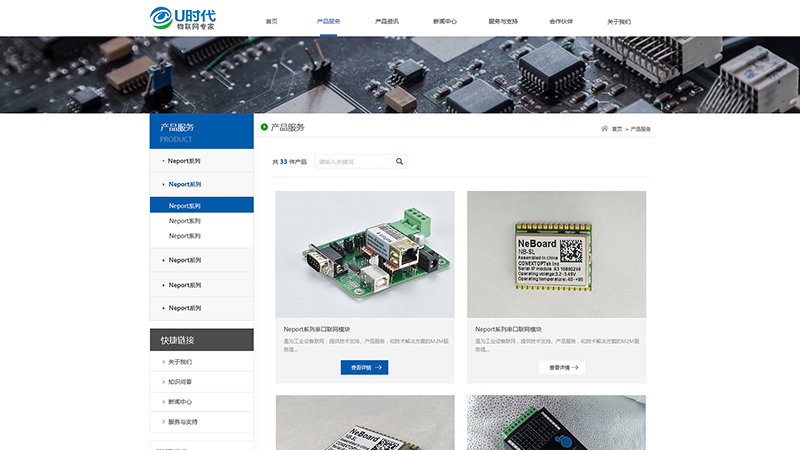The width and height of the screenshot is (800, 450).
Task: Click the 首页 breadcrumb link
Action: pyautogui.click(x=617, y=129)
